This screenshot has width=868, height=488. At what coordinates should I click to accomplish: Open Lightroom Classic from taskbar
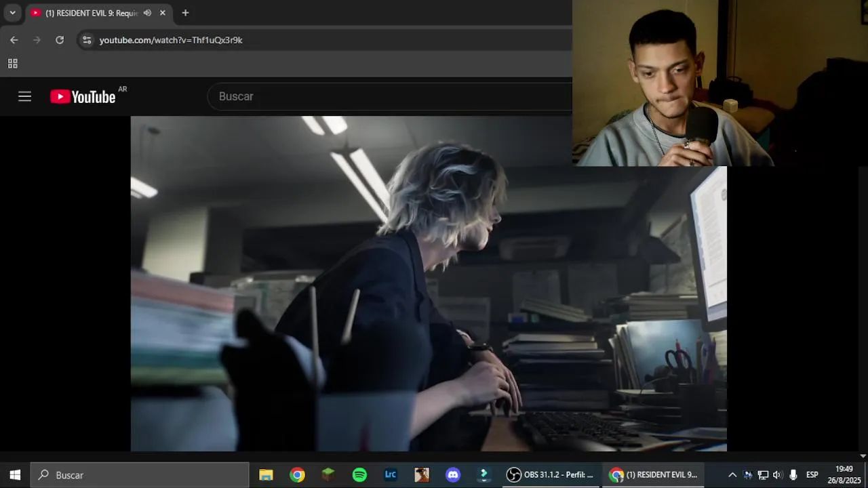point(391,475)
